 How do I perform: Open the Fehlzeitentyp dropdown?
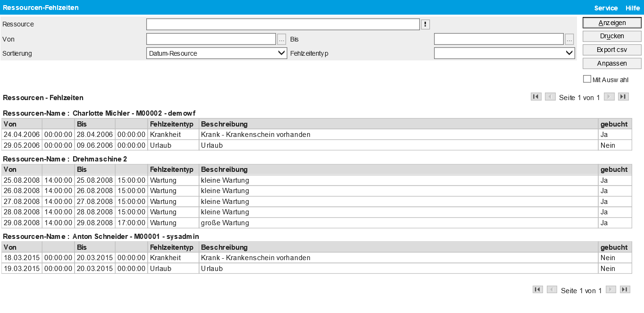504,53
